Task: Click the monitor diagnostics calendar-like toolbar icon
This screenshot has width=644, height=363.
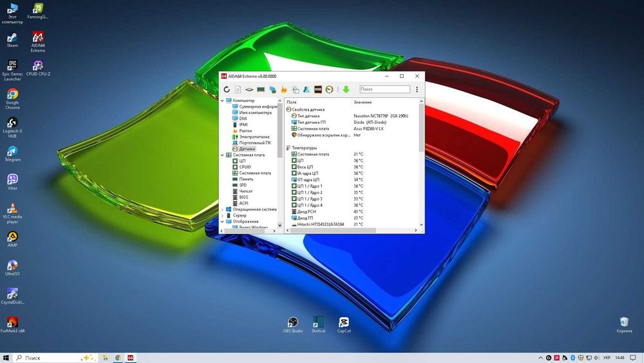Action: tap(296, 89)
